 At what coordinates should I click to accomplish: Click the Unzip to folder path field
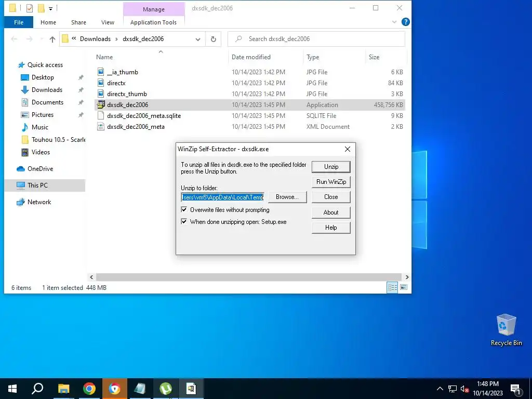pyautogui.click(x=222, y=197)
